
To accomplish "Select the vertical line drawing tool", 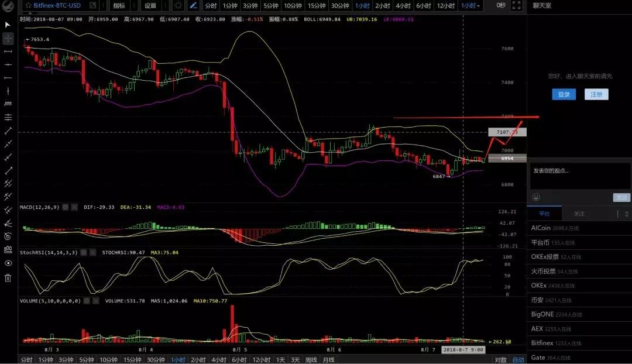I will click(x=8, y=91).
